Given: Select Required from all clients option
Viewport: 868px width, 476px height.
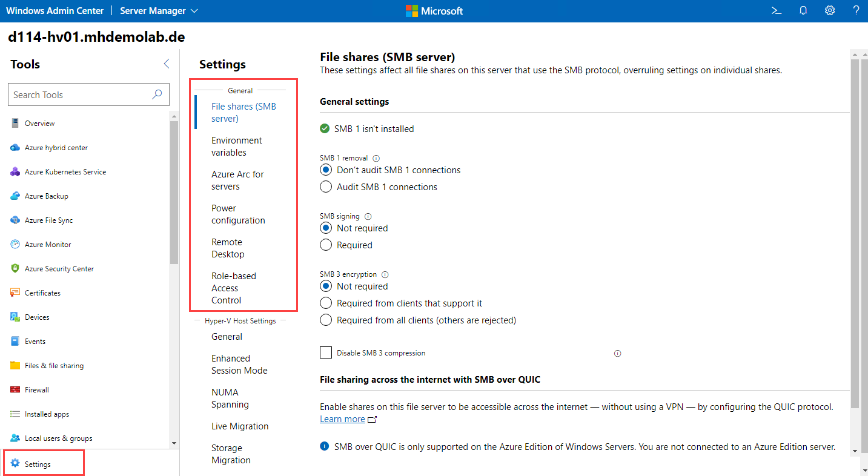Looking at the screenshot, I should [326, 320].
